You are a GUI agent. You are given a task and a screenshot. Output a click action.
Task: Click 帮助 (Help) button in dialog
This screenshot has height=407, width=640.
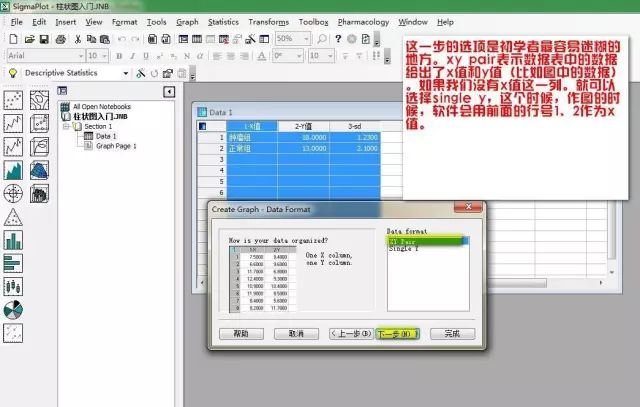tap(241, 334)
